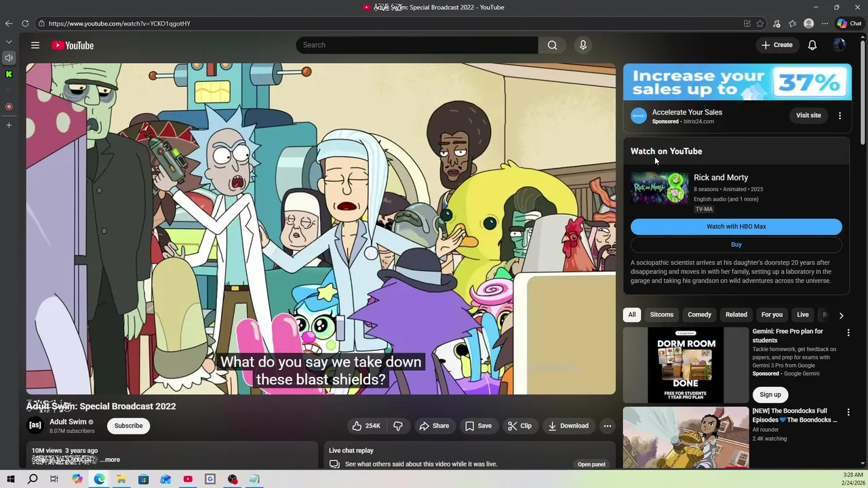Viewport: 868px width, 488px height.
Task: Select the active tab with the speaker icon in sidebar
Action: tap(9, 58)
